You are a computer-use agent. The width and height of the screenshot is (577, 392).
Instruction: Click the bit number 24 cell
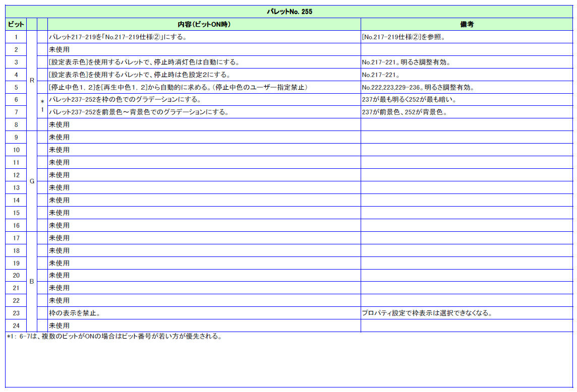[x=16, y=325]
